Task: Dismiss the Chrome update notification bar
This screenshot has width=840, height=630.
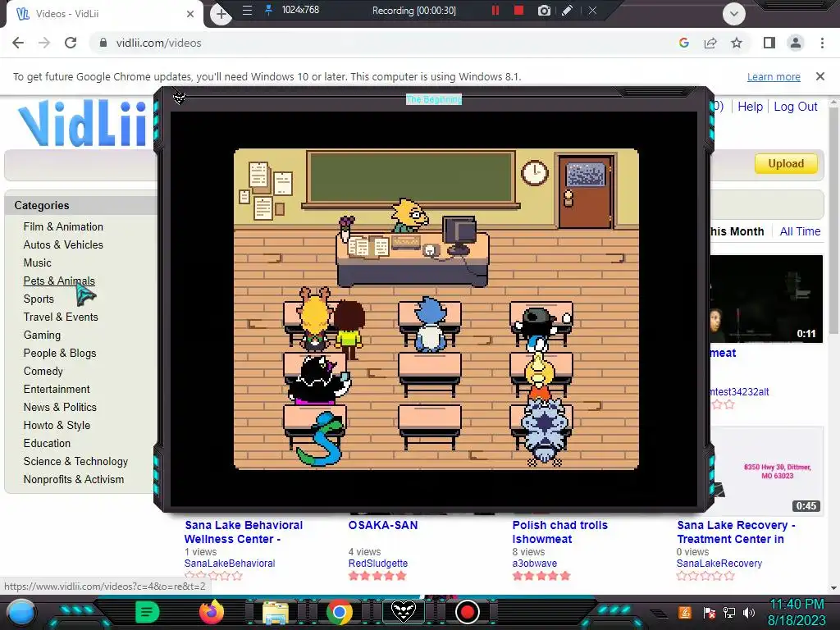Action: (820, 76)
